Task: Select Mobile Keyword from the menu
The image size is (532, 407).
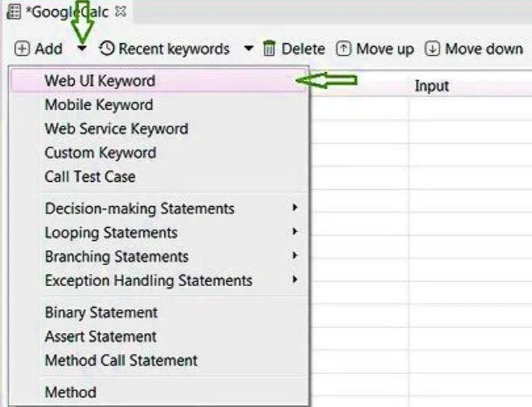Action: point(99,105)
